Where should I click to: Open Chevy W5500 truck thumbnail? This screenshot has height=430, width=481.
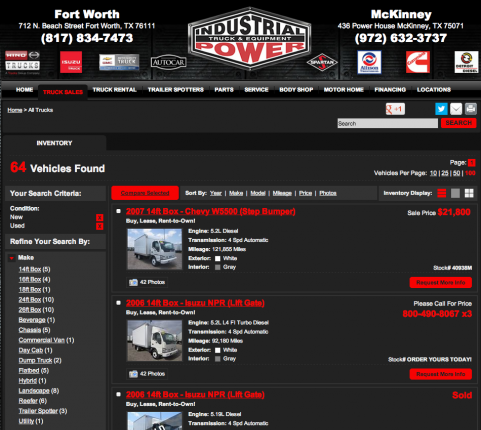point(155,249)
